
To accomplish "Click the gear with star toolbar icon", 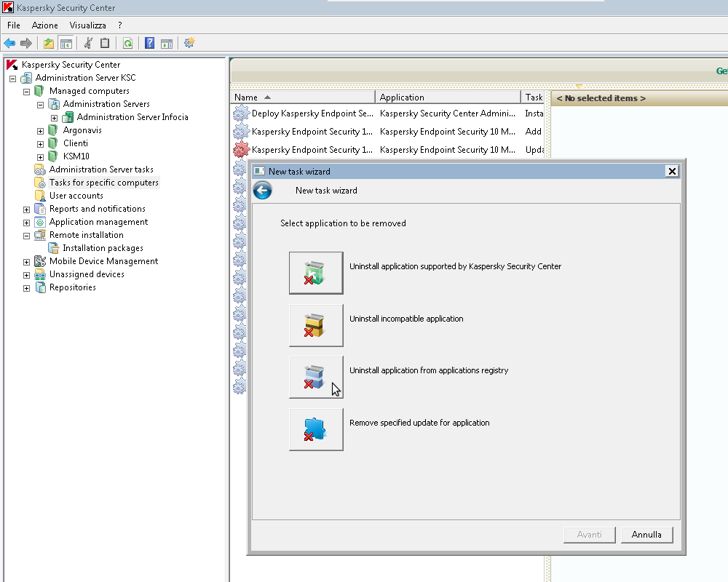I will tap(189, 43).
